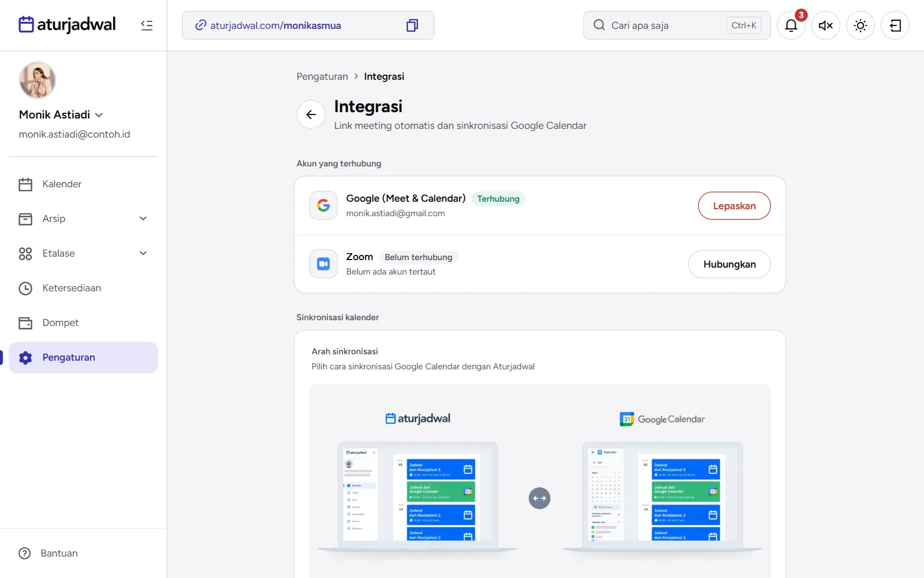This screenshot has width=924, height=578.
Task: Click the Kalender calendar icon
Action: (x=25, y=184)
